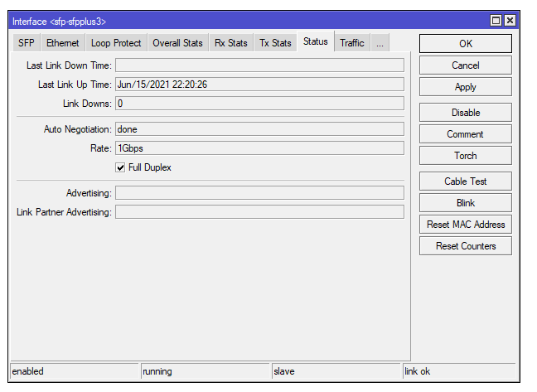The image size is (537, 392).
Task: Click the Reset MAC Address button
Action: click(466, 225)
